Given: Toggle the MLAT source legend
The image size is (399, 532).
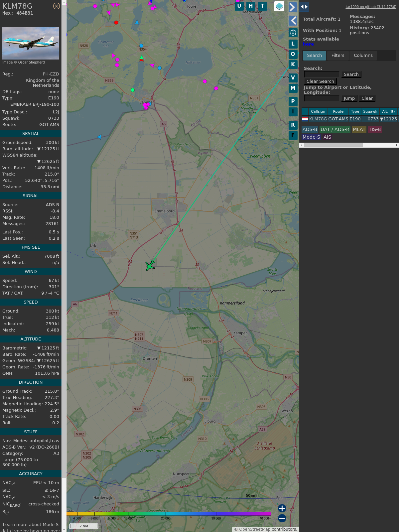Looking at the screenshot, I should click(359, 130).
